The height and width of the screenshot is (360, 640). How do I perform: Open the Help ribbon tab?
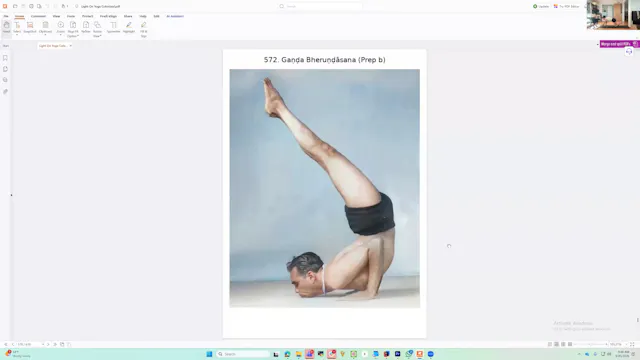[143, 16]
